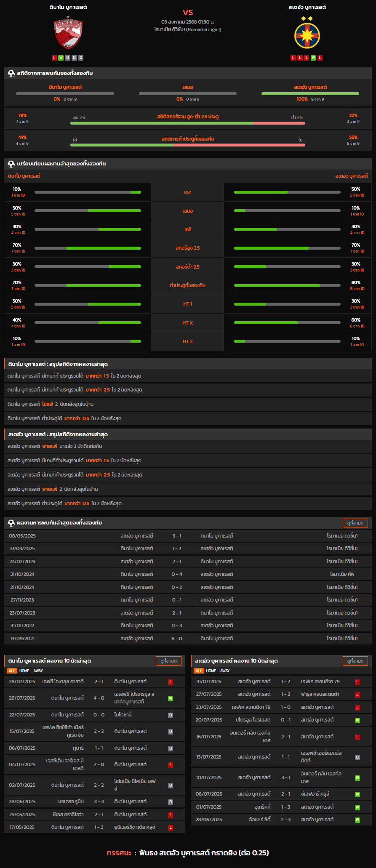Click the Dinamo win 10% comparison bar
376x868 pixels.
click(88, 192)
